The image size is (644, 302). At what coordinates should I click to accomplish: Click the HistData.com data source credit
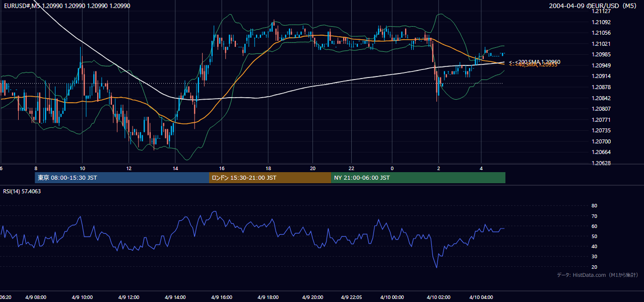point(598,275)
